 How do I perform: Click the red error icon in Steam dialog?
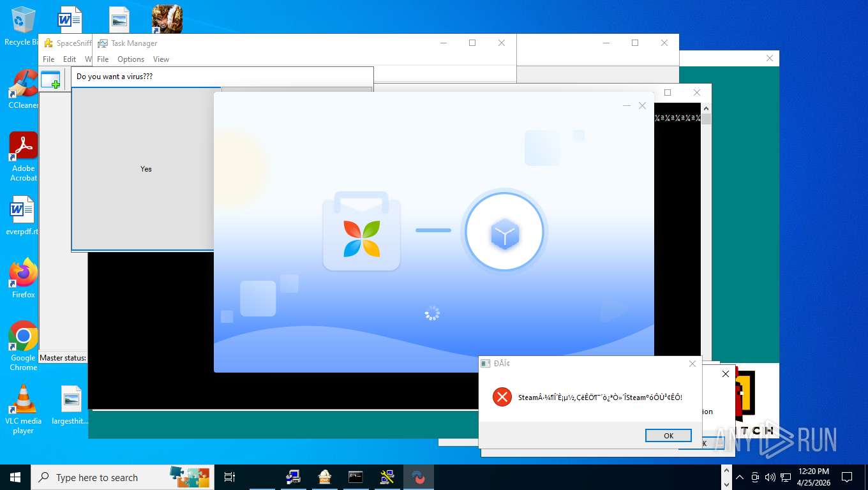[x=502, y=397]
